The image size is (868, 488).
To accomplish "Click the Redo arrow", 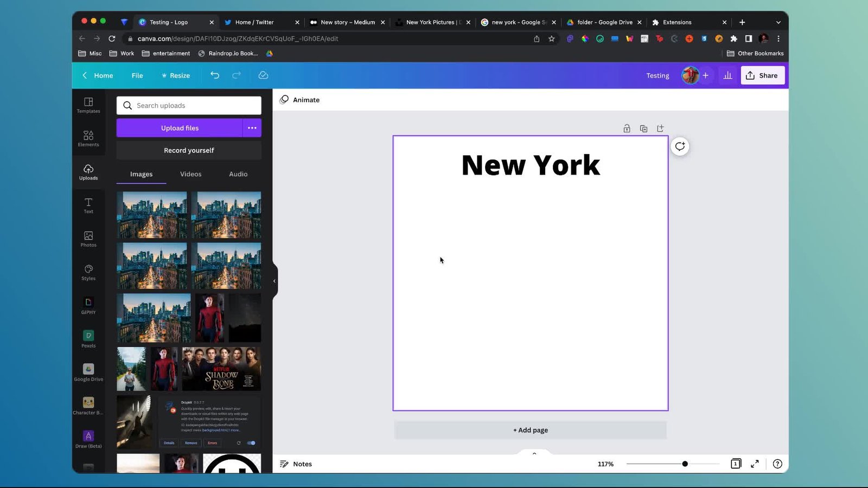I will pyautogui.click(x=237, y=75).
